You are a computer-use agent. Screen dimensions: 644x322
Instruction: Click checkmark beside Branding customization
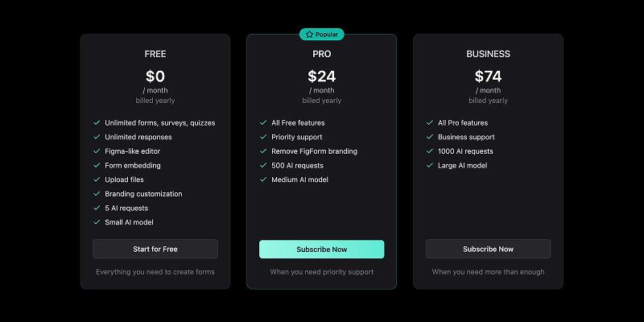[x=97, y=194]
